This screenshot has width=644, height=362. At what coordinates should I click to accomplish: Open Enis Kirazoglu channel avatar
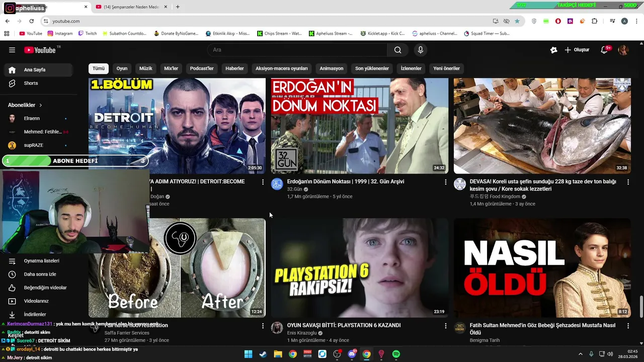pos(277,328)
